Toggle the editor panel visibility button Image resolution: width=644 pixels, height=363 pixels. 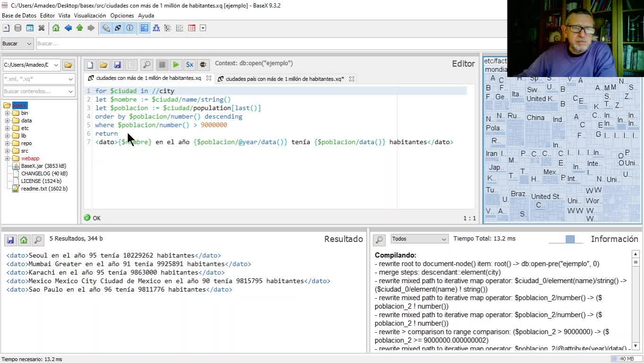pyautogui.click(x=106, y=28)
